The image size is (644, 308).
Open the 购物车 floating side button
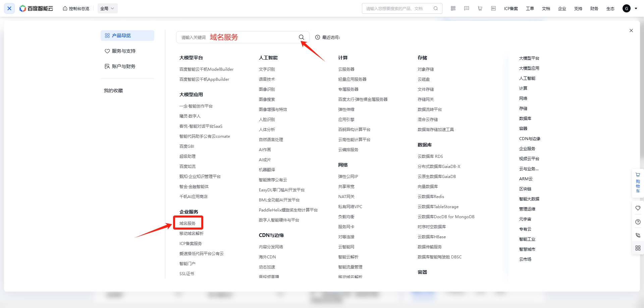point(638,183)
